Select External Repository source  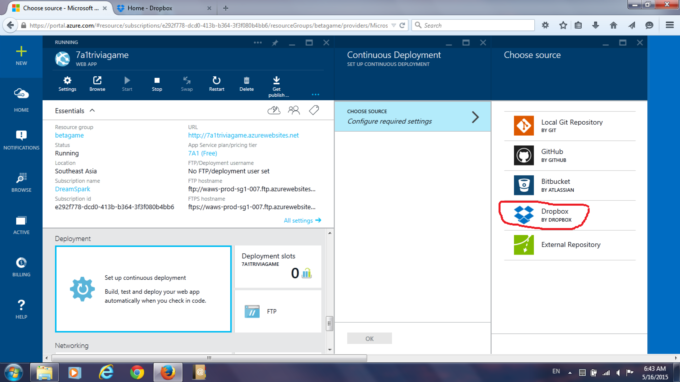coord(570,245)
